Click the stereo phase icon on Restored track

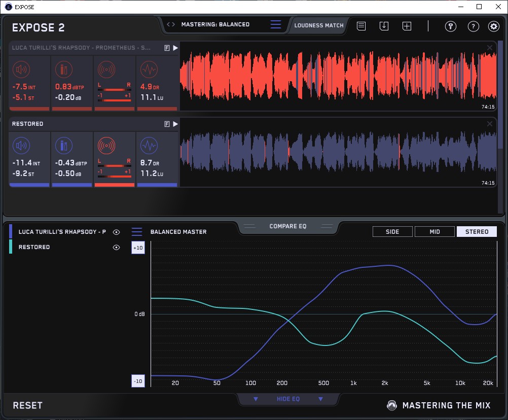[106, 146]
